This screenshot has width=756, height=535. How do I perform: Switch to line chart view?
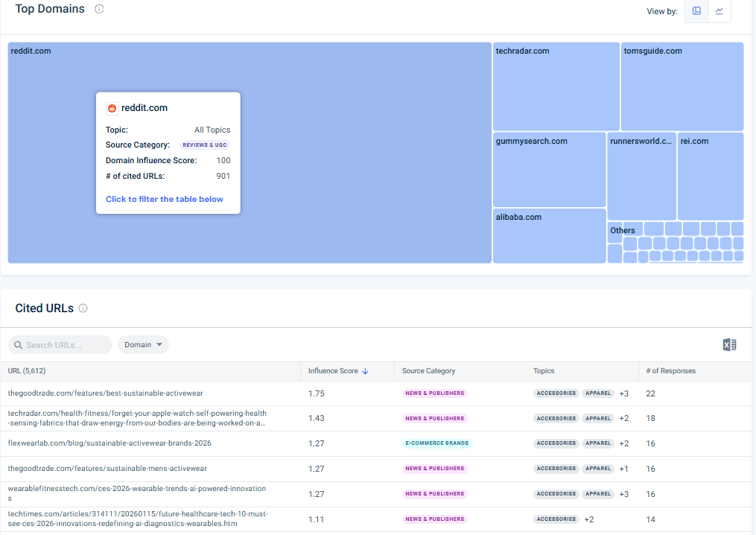point(719,10)
